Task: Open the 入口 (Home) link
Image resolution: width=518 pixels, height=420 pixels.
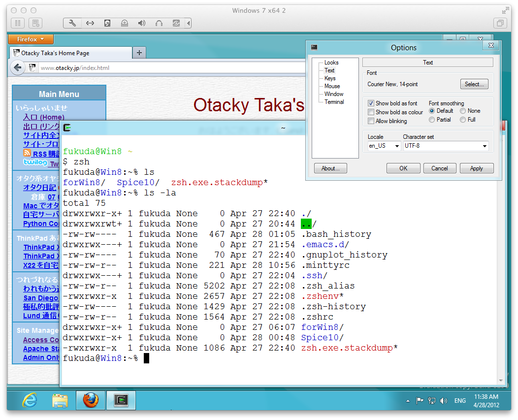Action: tap(44, 117)
